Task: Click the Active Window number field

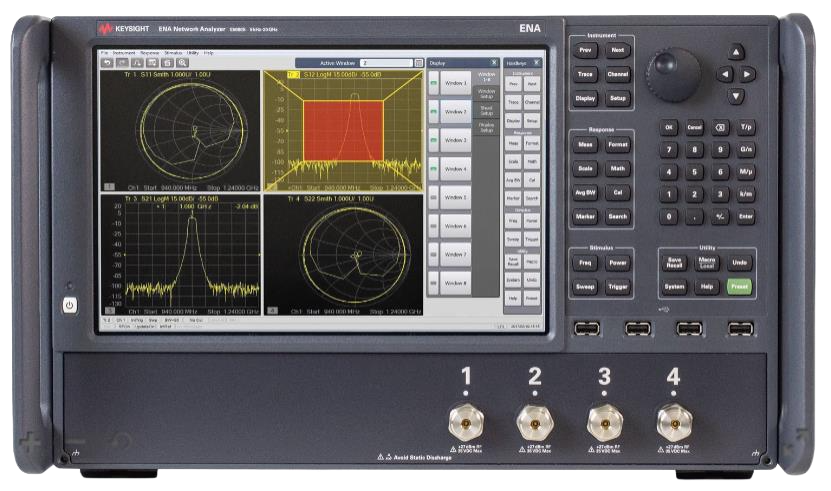Action: click(384, 63)
